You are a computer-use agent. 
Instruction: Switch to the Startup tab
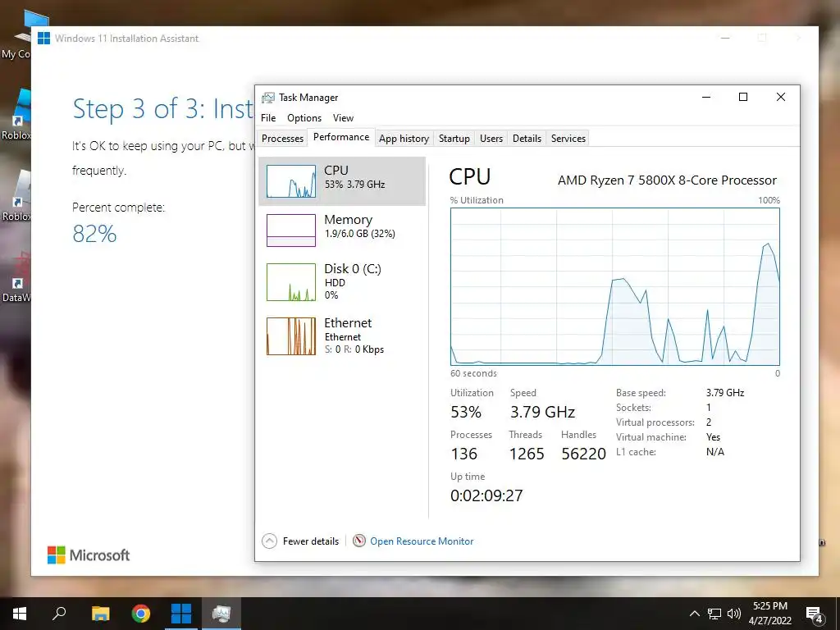pyautogui.click(x=454, y=138)
